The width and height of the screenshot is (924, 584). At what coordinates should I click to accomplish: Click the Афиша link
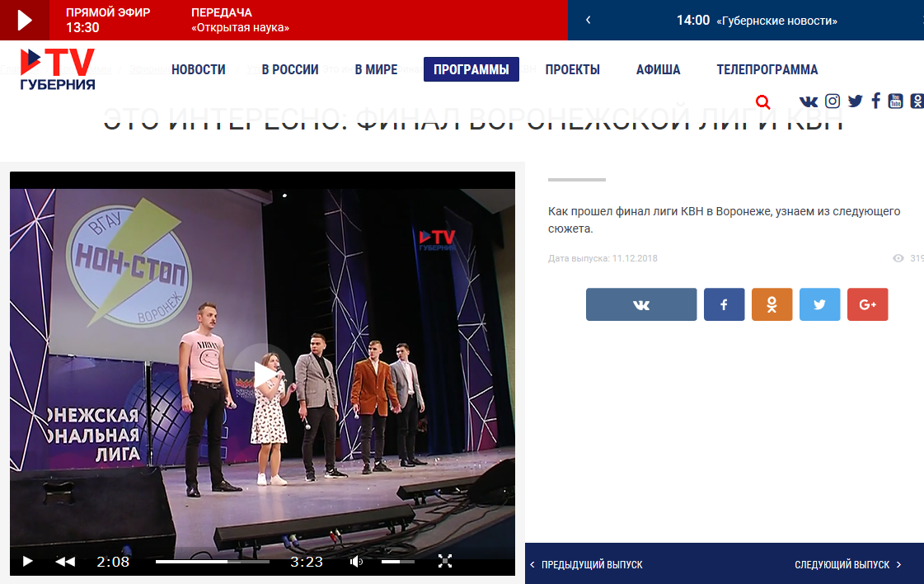point(658,69)
